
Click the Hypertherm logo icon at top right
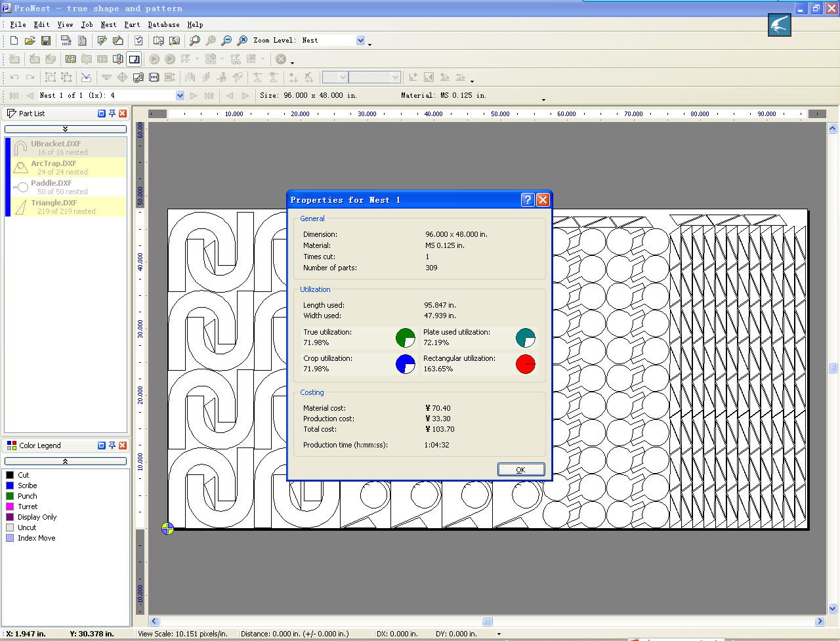[x=780, y=25]
